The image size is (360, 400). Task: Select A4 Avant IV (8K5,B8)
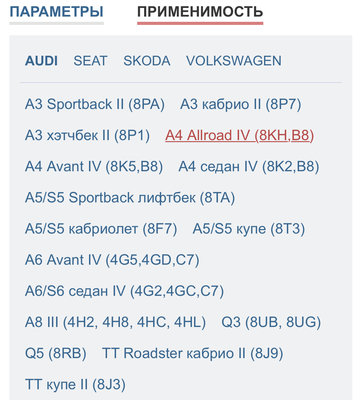pos(94,167)
